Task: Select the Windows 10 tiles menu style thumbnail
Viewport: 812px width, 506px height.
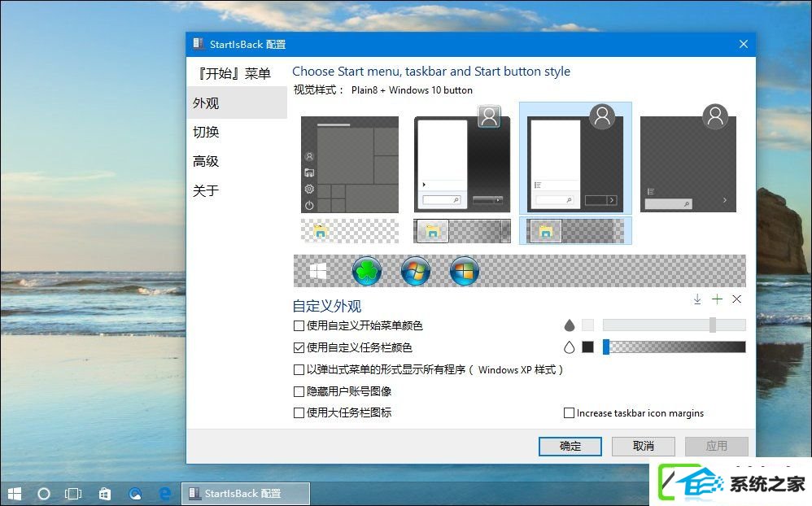Action: click(350, 164)
